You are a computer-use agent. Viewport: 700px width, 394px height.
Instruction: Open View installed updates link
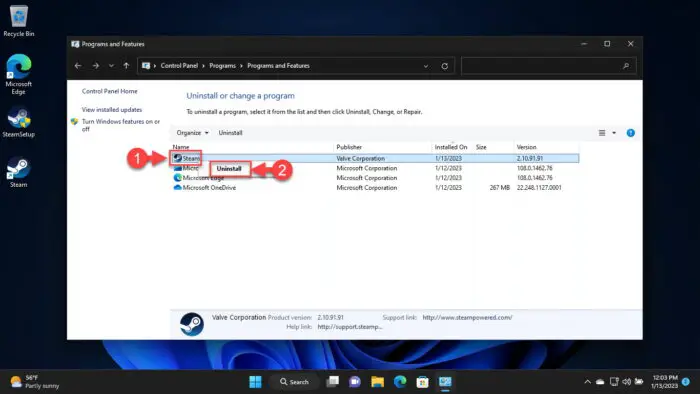coord(112,109)
